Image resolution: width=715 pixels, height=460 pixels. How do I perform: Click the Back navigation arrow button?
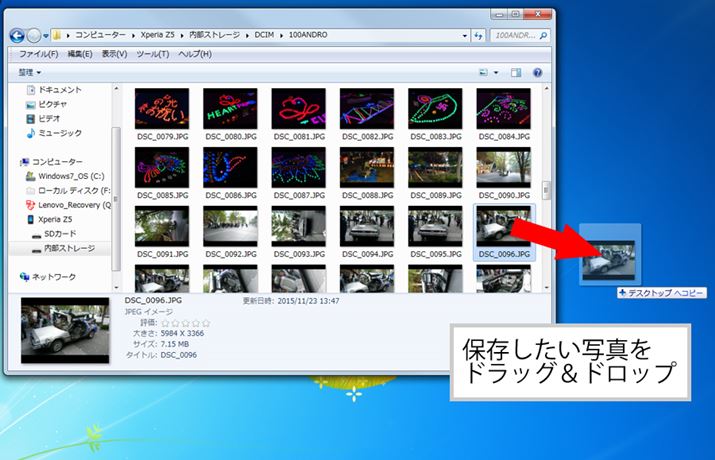[17, 35]
